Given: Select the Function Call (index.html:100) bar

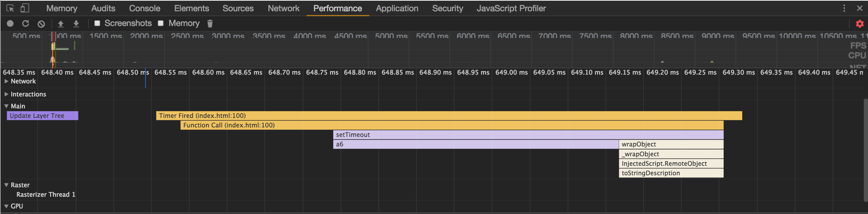Looking at the screenshot, I should (452, 125).
